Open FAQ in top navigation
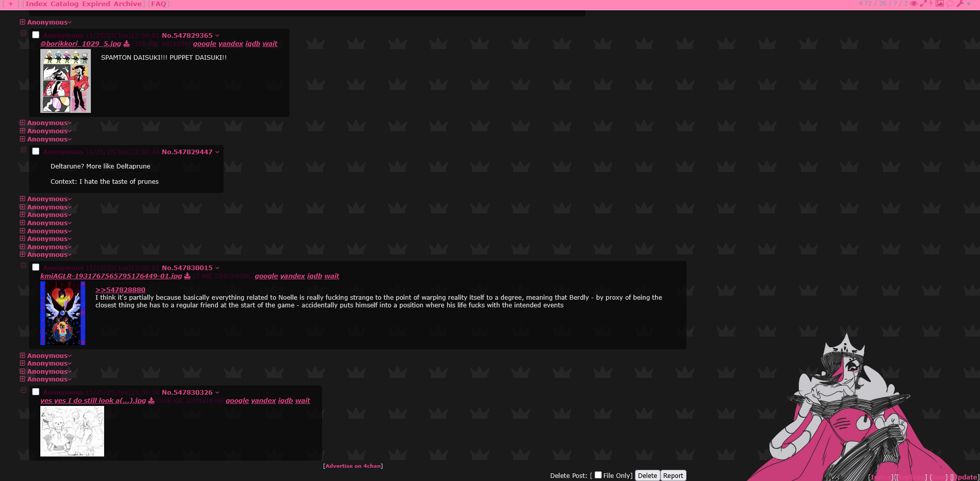980x481 pixels. click(159, 4)
